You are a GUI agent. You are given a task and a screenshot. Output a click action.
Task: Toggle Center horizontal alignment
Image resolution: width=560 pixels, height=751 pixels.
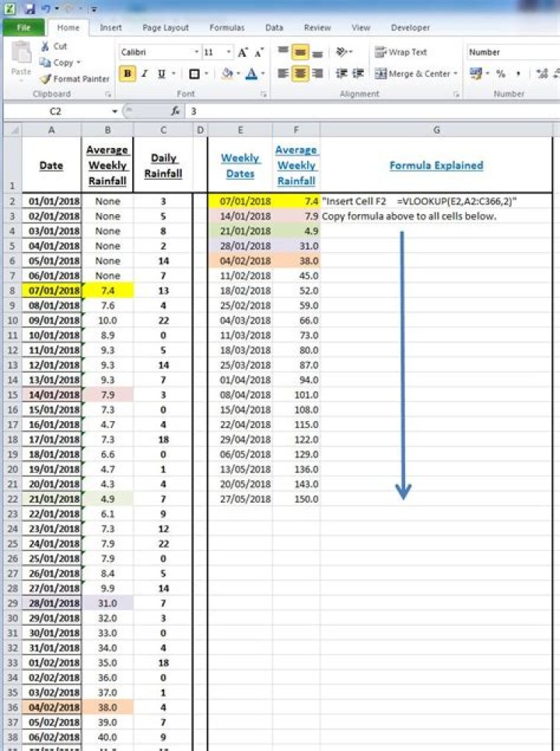[300, 74]
